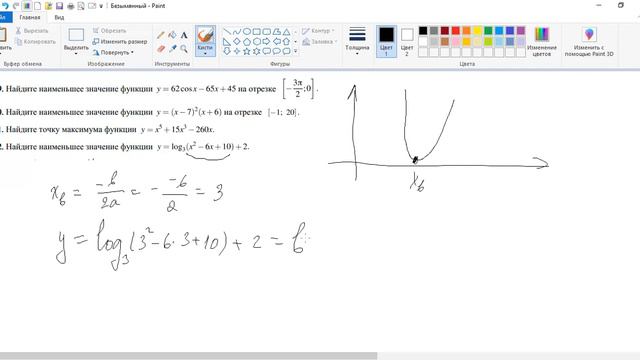The image size is (640, 360).
Task: Click the Обрезать crop button
Action: (109, 31)
